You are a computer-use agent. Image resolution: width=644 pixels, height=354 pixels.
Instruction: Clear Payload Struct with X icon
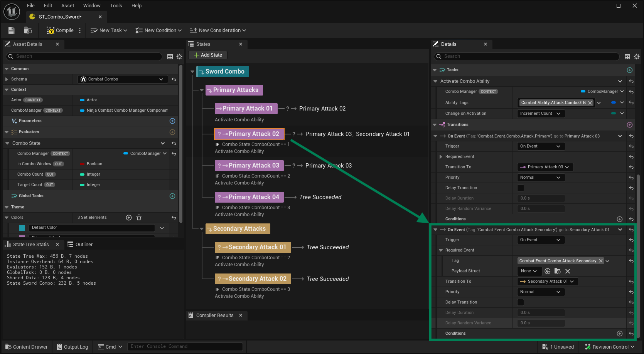pyautogui.click(x=567, y=271)
